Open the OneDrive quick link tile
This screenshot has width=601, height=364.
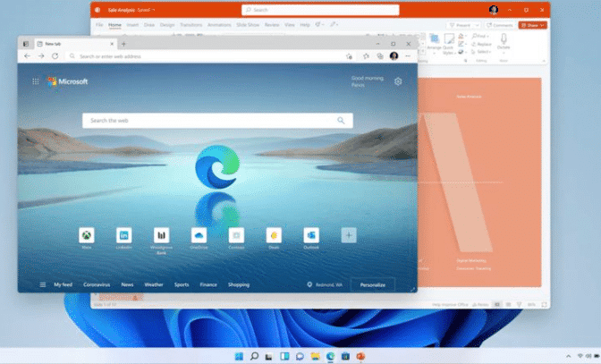pyautogui.click(x=199, y=234)
